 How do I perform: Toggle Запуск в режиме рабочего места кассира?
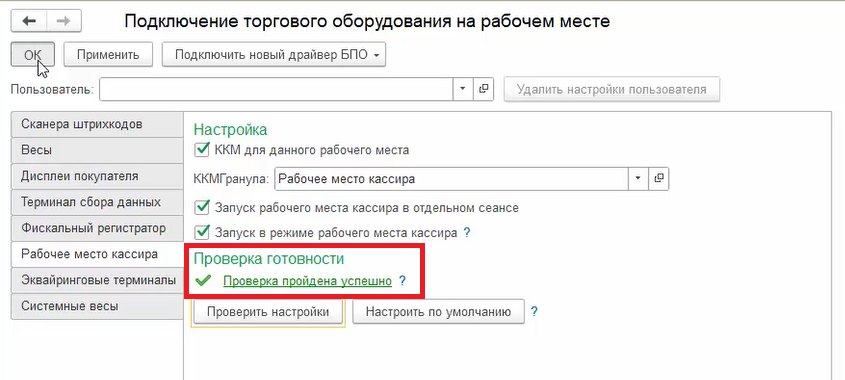[202, 232]
